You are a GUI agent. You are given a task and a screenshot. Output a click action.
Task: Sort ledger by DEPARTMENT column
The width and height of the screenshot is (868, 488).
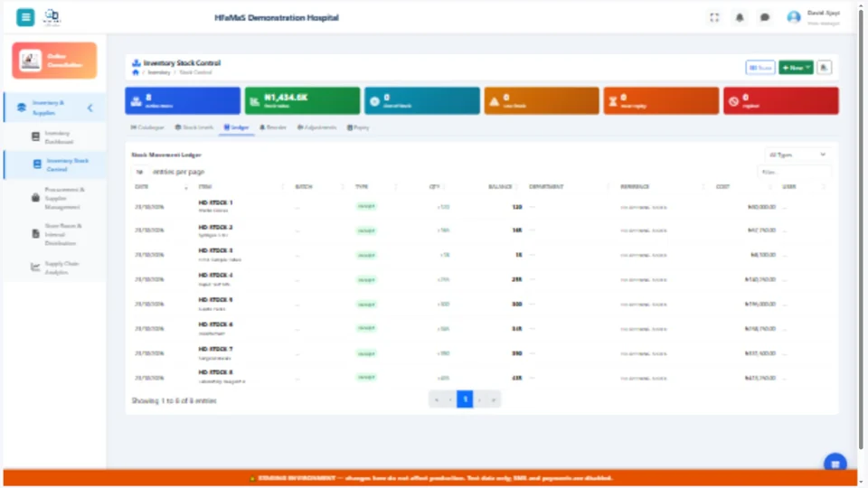(569, 187)
